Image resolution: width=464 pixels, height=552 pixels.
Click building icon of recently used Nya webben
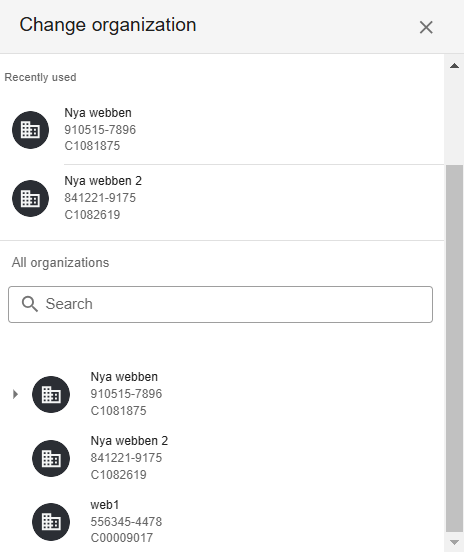[30, 130]
